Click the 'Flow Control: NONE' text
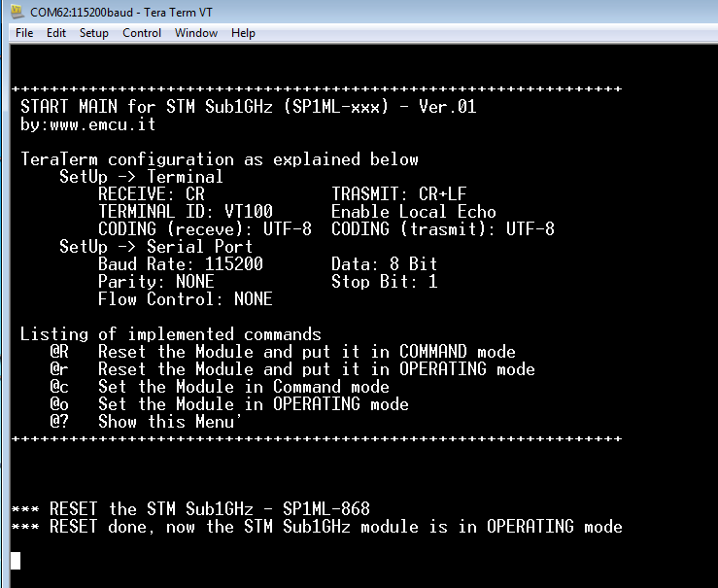Screen dimensions: 718x588 click(186, 299)
